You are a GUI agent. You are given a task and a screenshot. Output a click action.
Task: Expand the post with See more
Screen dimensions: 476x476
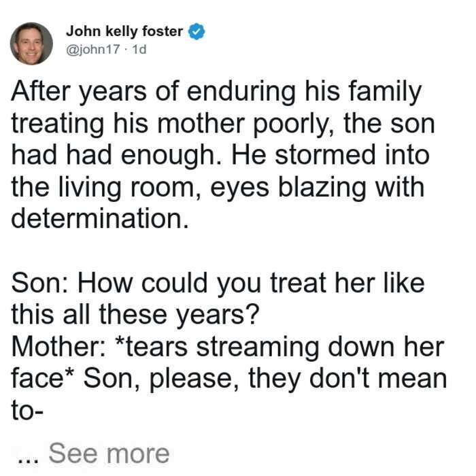pyautogui.click(x=109, y=454)
